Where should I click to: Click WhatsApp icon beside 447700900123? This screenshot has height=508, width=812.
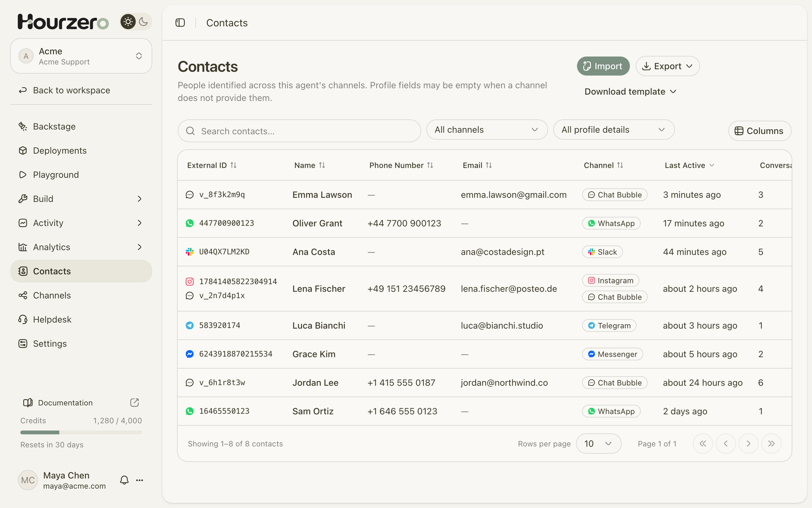[190, 223]
